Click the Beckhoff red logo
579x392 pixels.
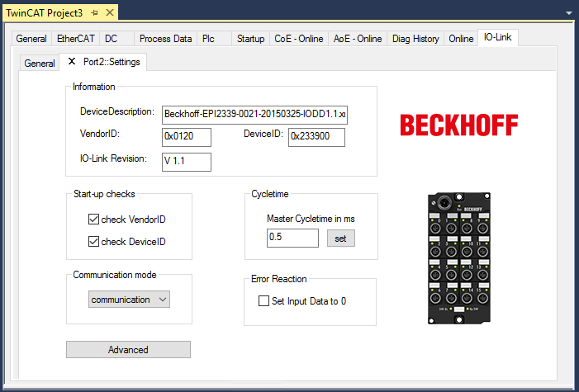pos(459,125)
